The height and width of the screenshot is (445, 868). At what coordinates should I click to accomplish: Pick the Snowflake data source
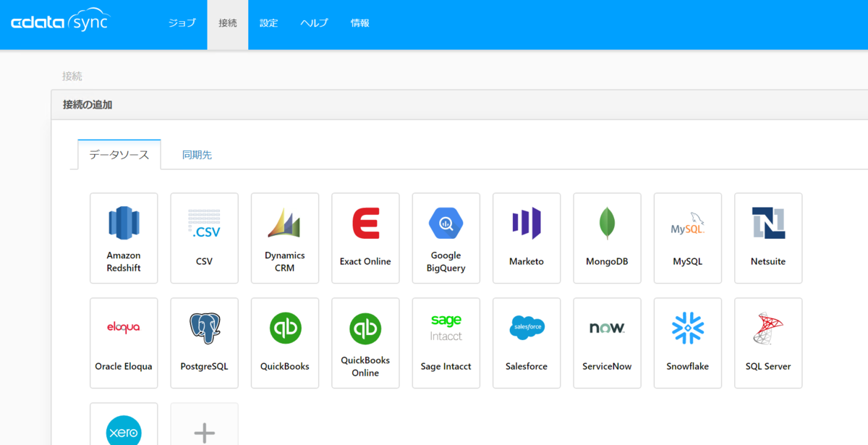(x=688, y=343)
